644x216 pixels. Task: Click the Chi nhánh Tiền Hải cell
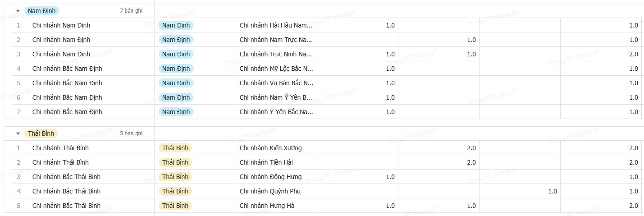tap(276, 162)
